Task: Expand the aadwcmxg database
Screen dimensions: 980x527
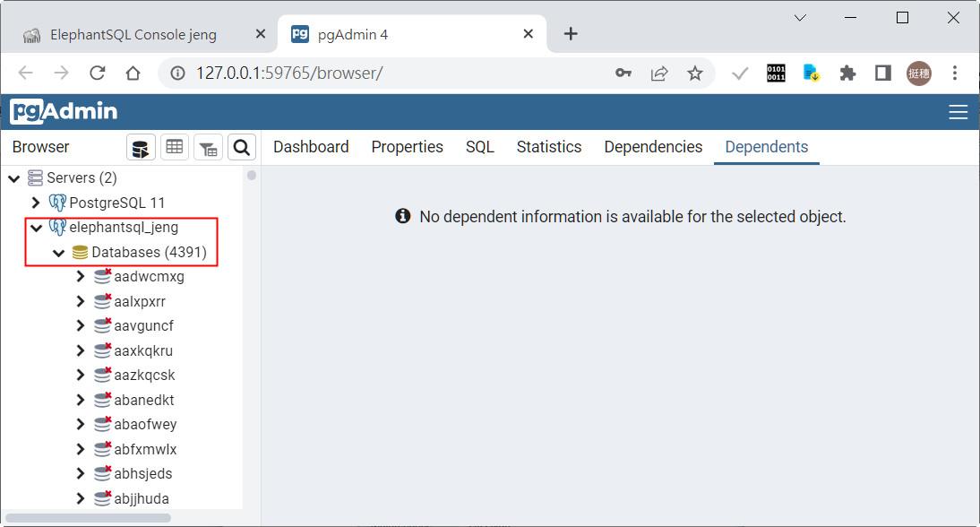Action: point(80,276)
